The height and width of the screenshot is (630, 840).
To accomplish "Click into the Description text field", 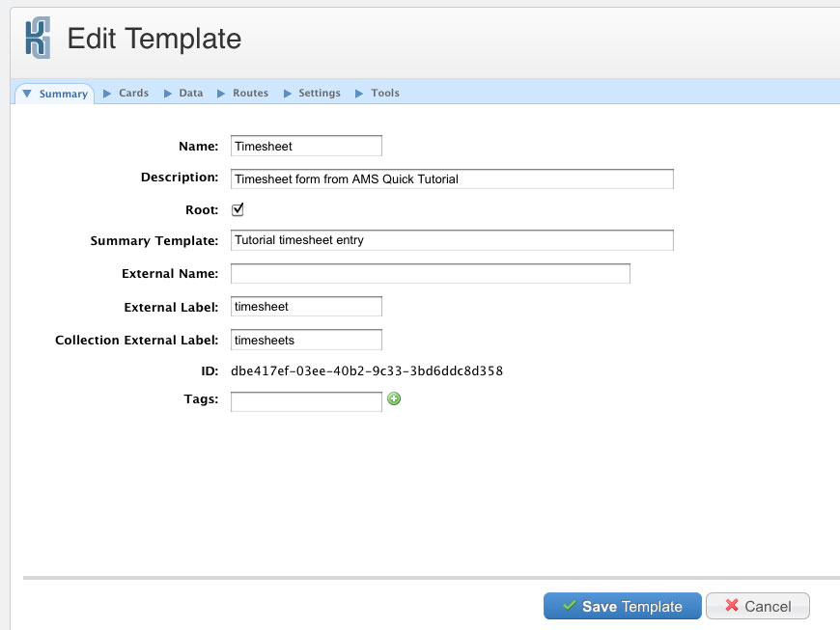I will pos(451,178).
